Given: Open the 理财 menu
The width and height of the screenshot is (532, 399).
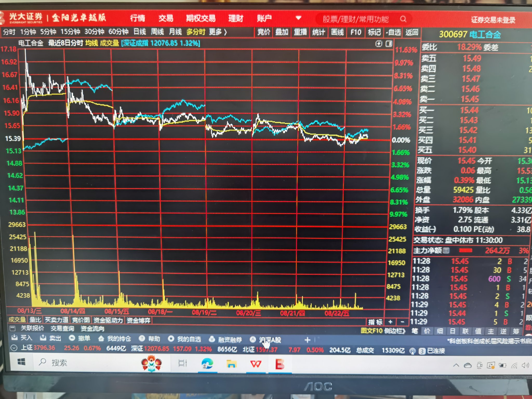Looking at the screenshot, I should tap(236, 18).
